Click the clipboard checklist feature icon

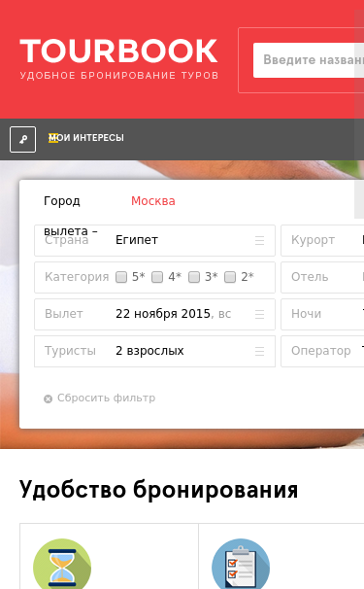tap(241, 564)
